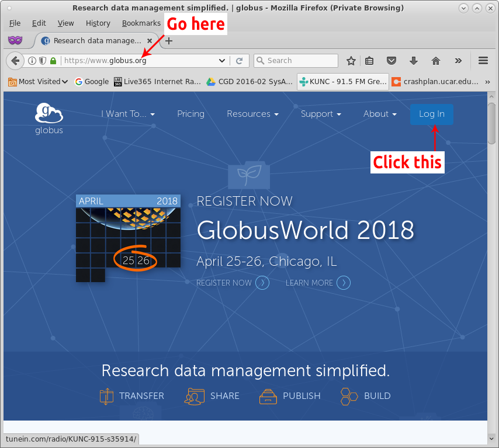Click the Log In button
The height and width of the screenshot is (448, 499).
coord(431,114)
